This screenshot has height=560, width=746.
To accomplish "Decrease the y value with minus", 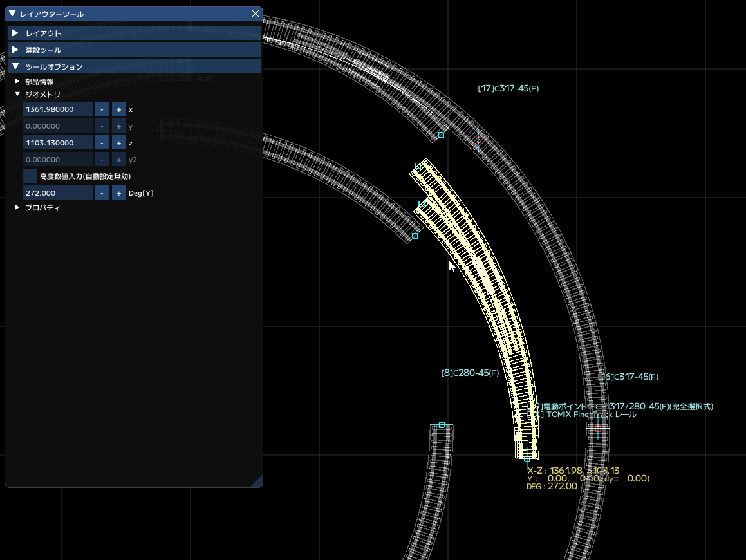I will click(x=102, y=126).
